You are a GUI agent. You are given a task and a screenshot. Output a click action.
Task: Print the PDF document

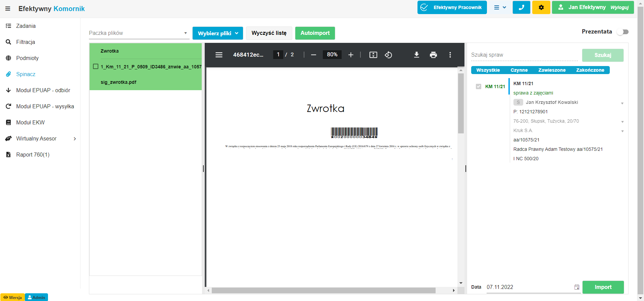pyautogui.click(x=433, y=55)
